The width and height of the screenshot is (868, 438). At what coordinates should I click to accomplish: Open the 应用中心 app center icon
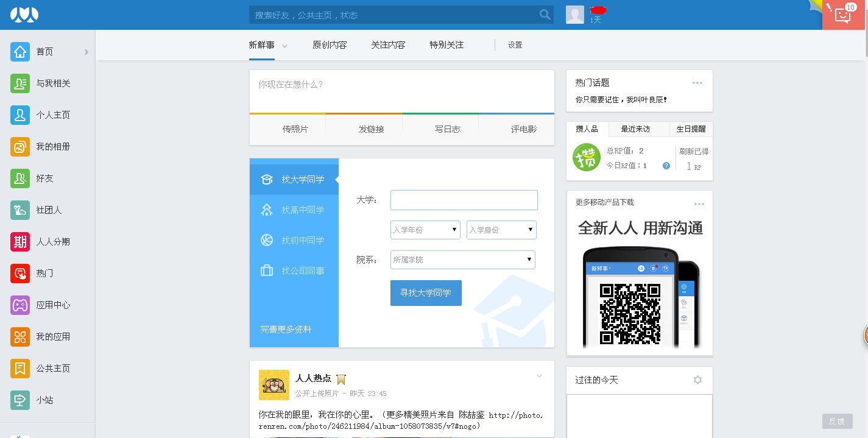tap(20, 305)
